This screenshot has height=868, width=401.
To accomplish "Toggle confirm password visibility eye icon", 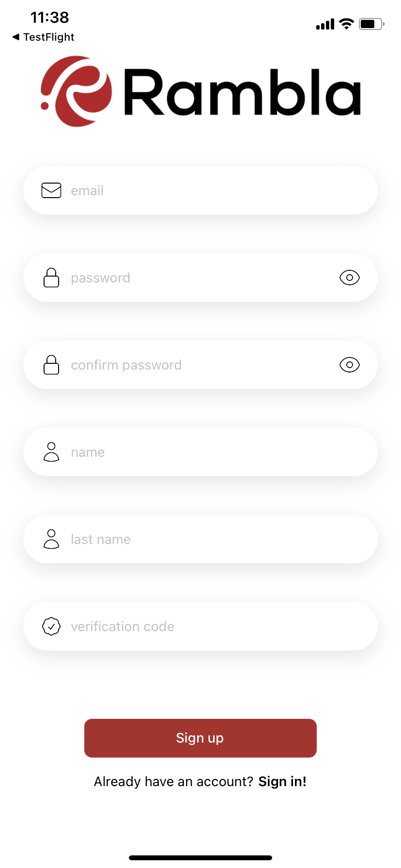I will [349, 365].
